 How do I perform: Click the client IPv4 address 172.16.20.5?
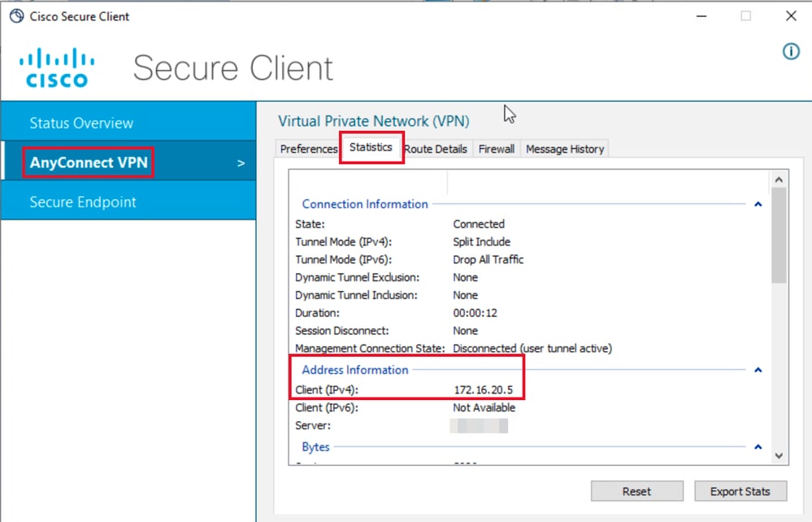point(483,390)
